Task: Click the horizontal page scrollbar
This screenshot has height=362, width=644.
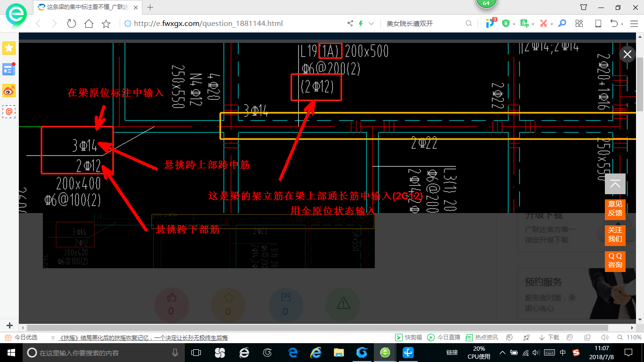Action: coord(317,327)
